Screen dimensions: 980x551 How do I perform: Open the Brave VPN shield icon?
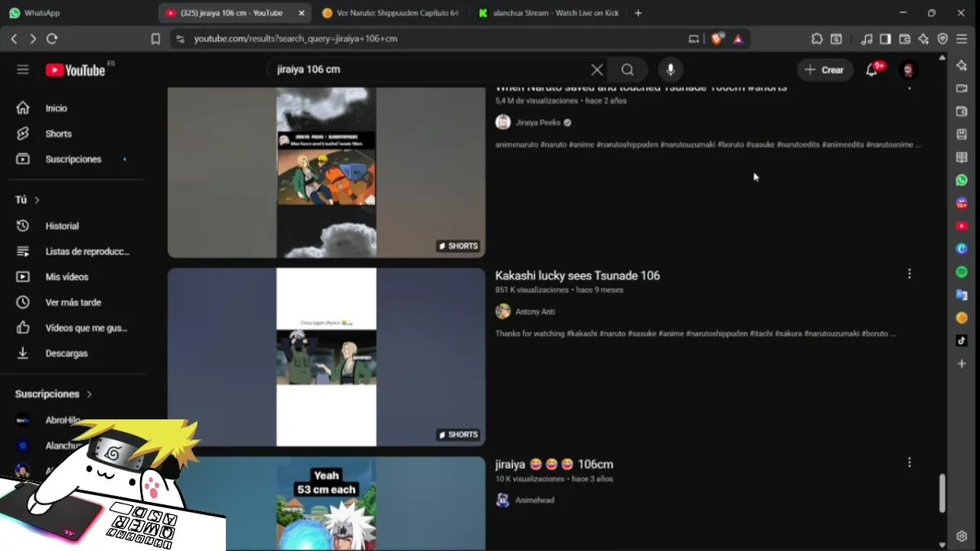click(x=942, y=38)
